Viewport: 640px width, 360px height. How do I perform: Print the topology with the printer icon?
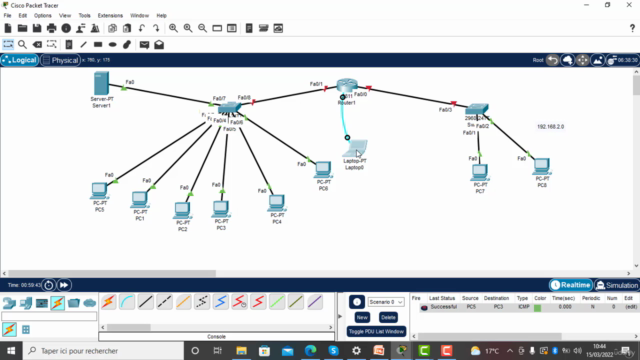(51, 28)
